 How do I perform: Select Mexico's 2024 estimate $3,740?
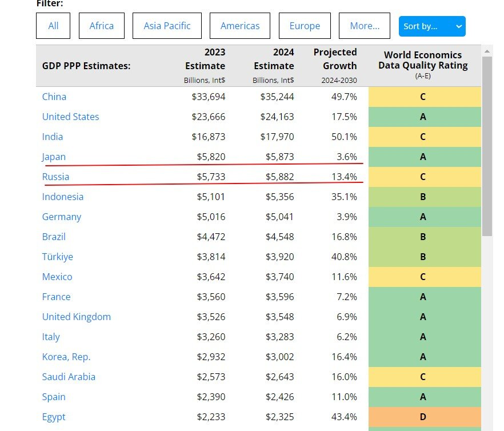point(279,277)
